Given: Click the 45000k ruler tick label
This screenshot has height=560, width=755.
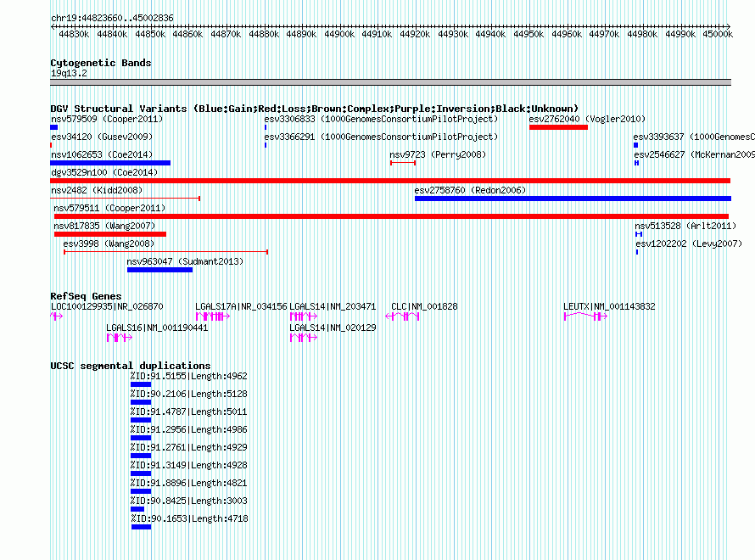Looking at the screenshot, I should 718,34.
